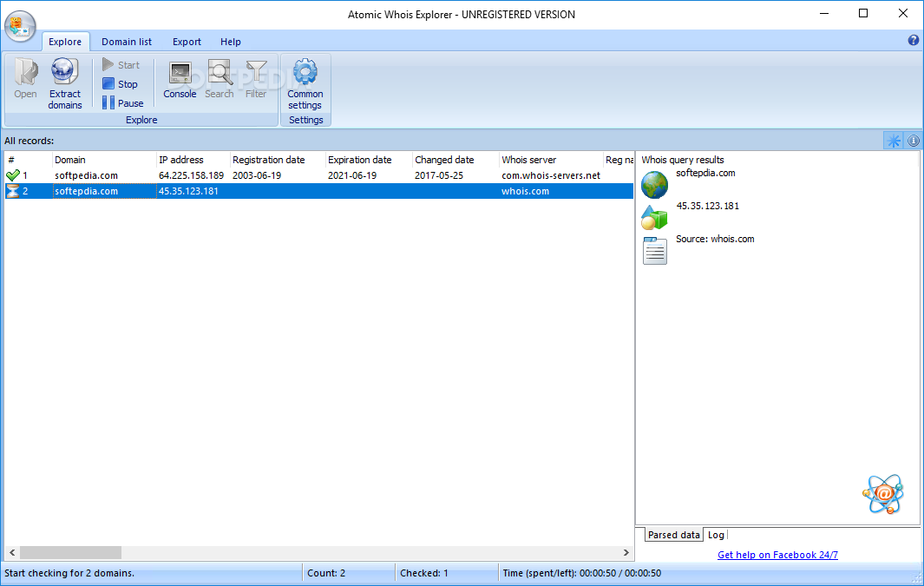The height and width of the screenshot is (586, 924).
Task: Pause the domain checking
Action: (122, 103)
